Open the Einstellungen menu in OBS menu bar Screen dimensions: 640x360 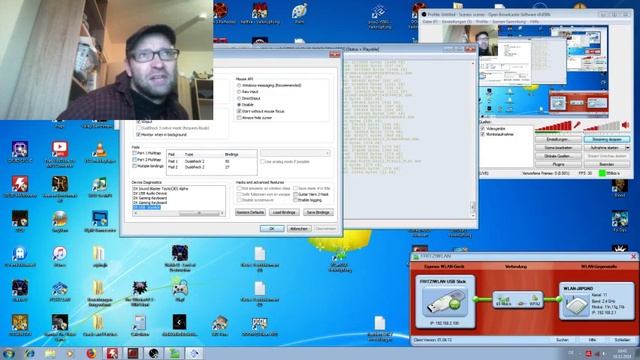click(456, 22)
